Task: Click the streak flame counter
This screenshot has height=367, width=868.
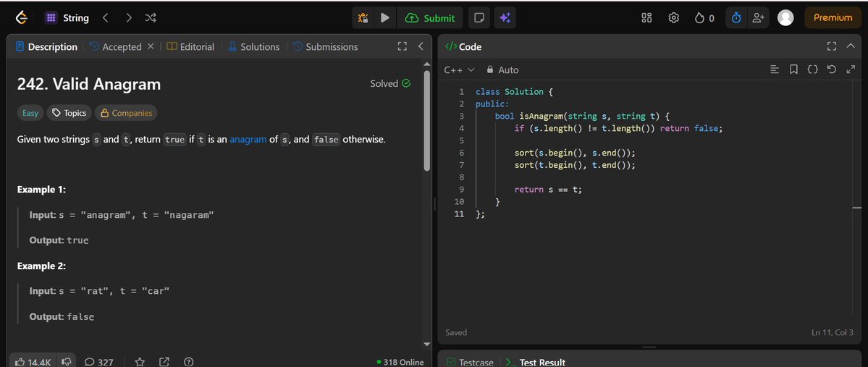Action: click(704, 18)
